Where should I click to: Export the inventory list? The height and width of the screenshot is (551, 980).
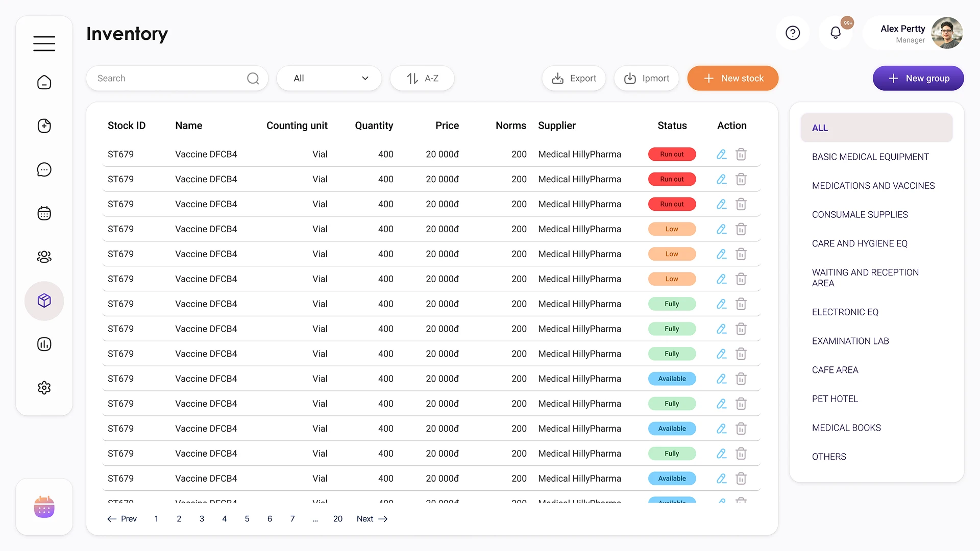pos(574,78)
